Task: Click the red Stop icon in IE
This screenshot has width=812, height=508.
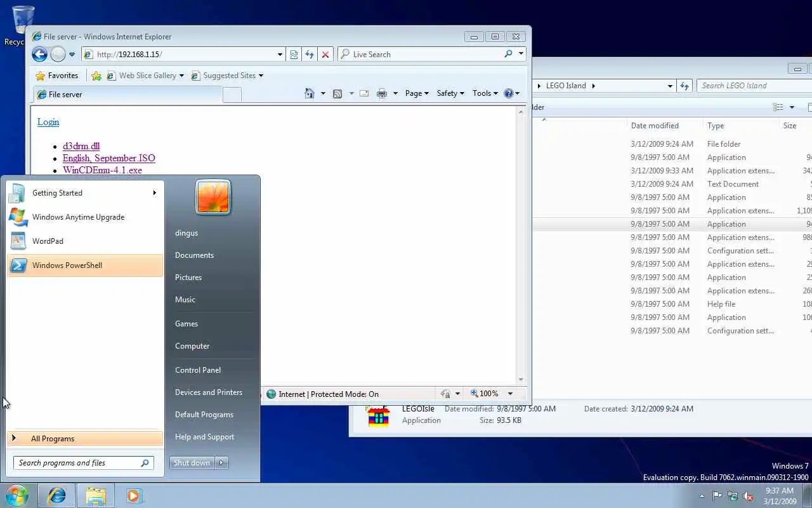Action: (x=325, y=55)
